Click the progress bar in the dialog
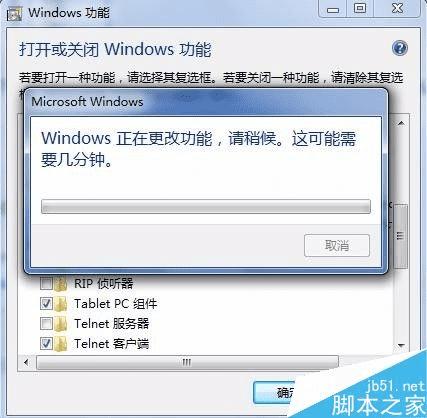Viewport: 427px width, 418px height. [x=206, y=206]
